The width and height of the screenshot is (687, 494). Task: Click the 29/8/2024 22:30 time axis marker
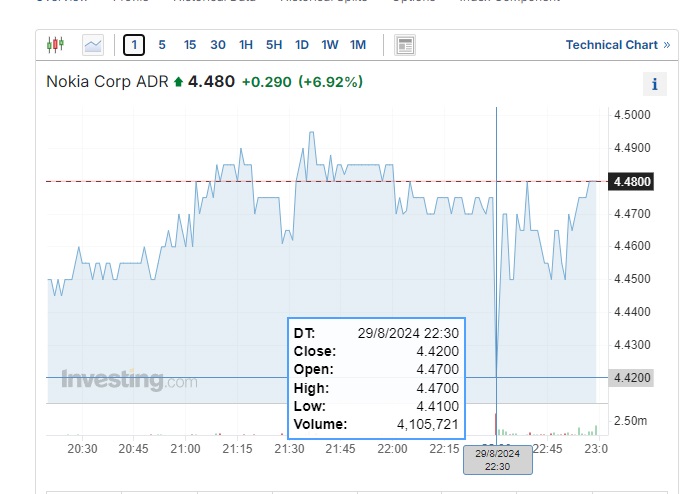497,460
